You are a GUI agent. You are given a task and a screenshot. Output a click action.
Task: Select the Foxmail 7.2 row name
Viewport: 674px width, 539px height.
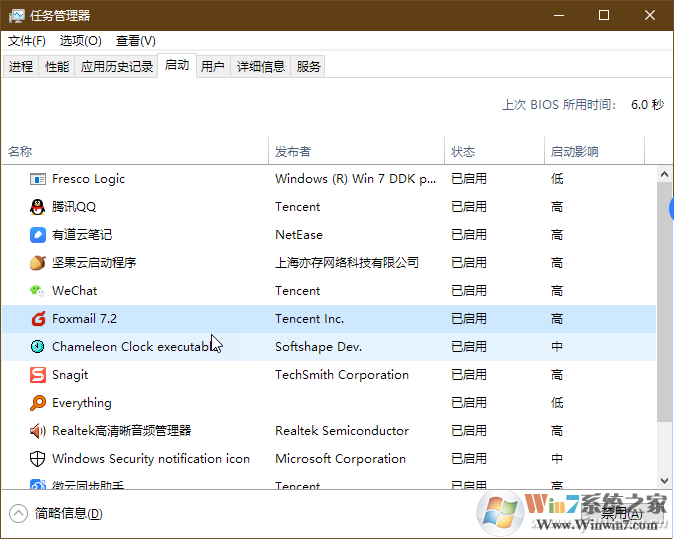point(84,319)
